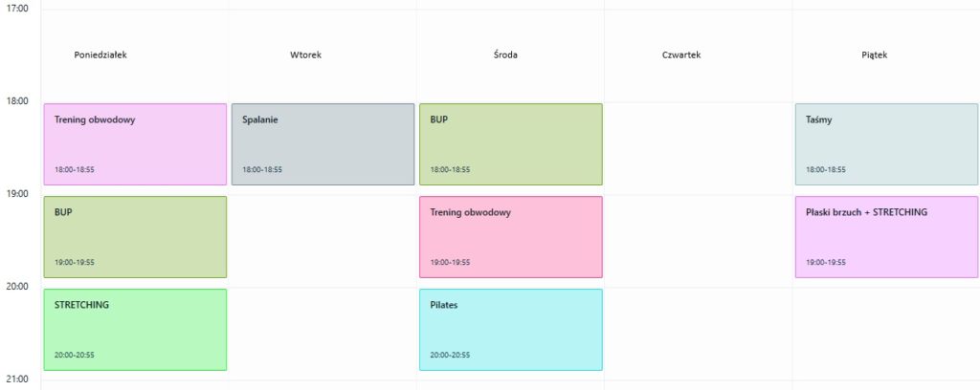Open Monday's Trening obwodowy class at 18:00

[135, 144]
